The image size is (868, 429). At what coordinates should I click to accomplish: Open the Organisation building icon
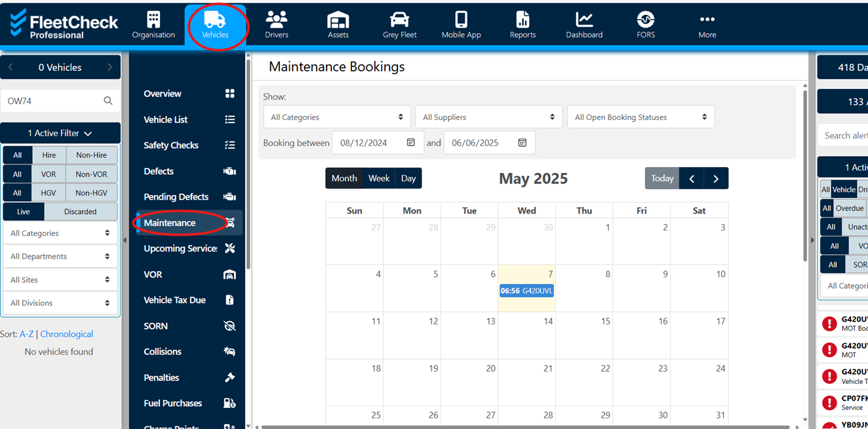(153, 20)
